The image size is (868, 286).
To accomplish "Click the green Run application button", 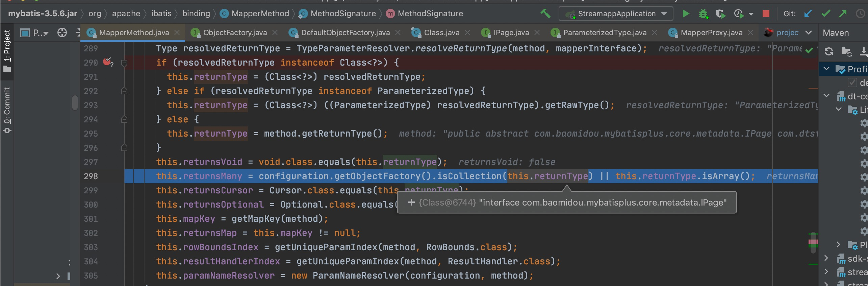I will [685, 14].
